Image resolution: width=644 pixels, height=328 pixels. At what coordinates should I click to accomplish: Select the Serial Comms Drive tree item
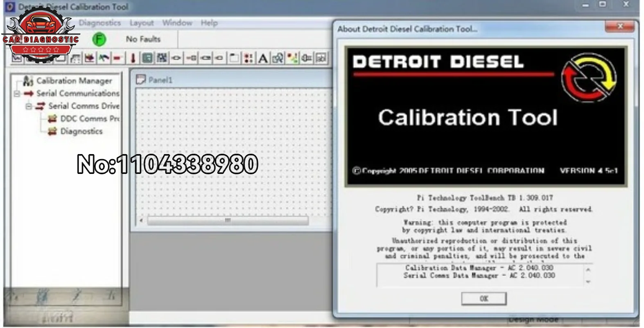(84, 106)
